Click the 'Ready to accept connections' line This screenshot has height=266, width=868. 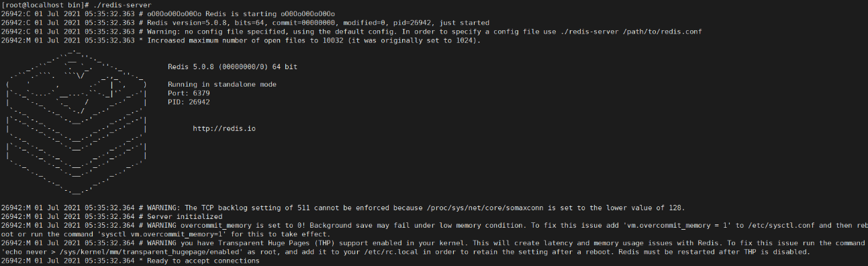click(130, 261)
